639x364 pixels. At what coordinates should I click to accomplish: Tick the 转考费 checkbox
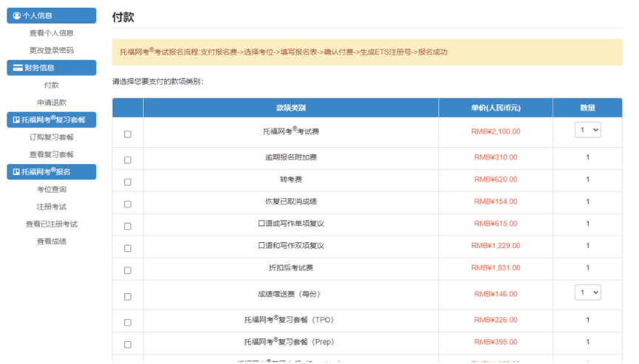click(128, 182)
